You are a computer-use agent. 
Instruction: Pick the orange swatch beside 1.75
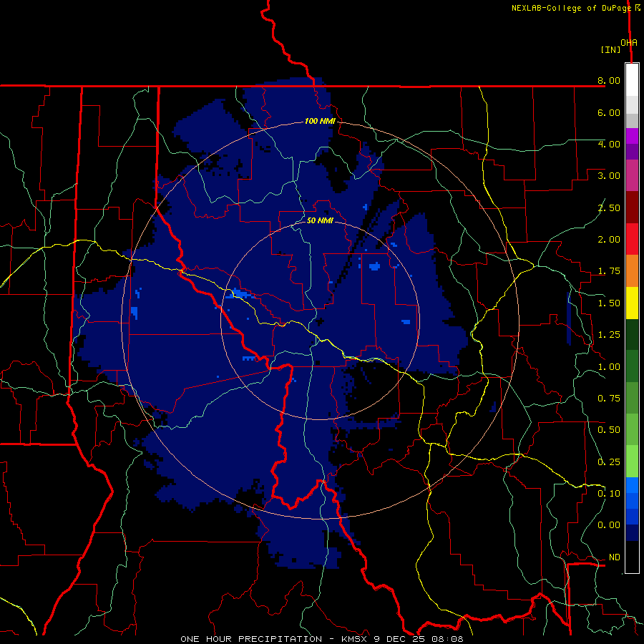[x=632, y=271]
